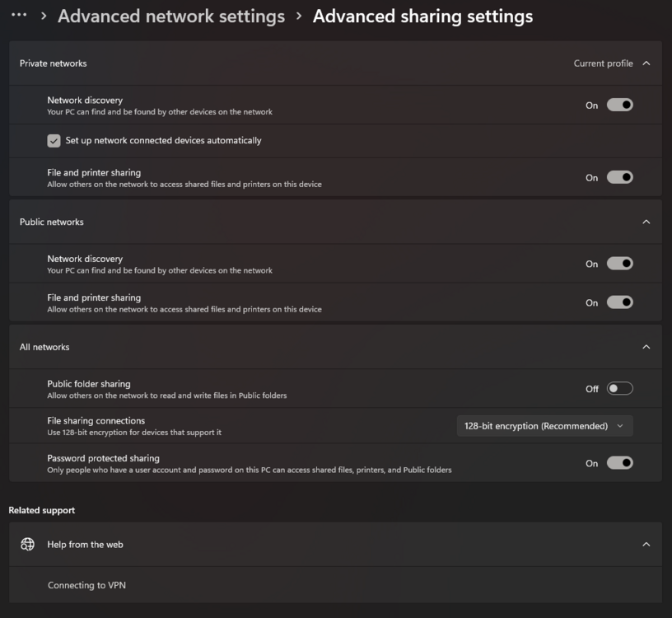Click the Public folder sharing label
The width and height of the screenshot is (672, 618).
click(89, 384)
